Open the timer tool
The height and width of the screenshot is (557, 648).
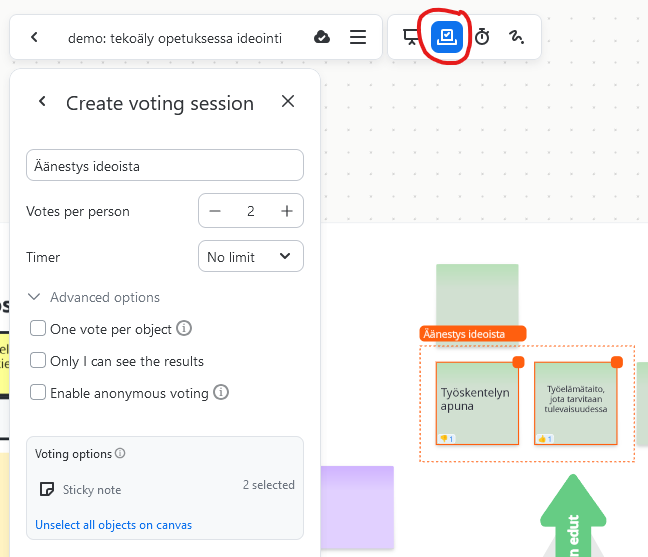point(482,37)
